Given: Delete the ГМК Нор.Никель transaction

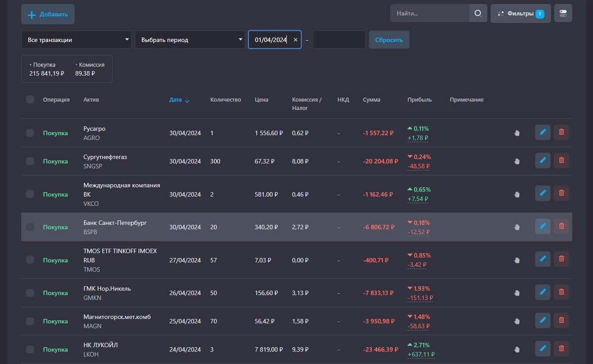Looking at the screenshot, I should [561, 292].
